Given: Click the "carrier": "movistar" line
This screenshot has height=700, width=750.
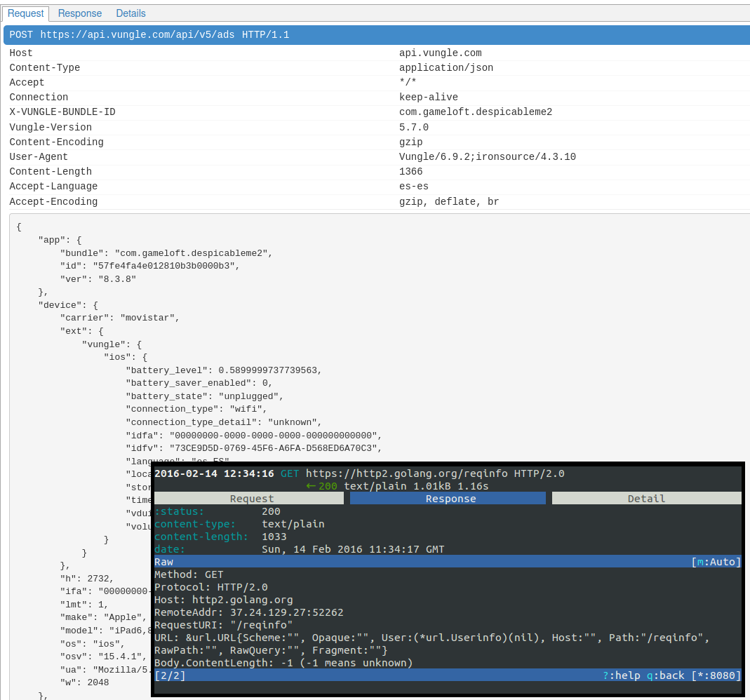Looking at the screenshot, I should pos(119,318).
